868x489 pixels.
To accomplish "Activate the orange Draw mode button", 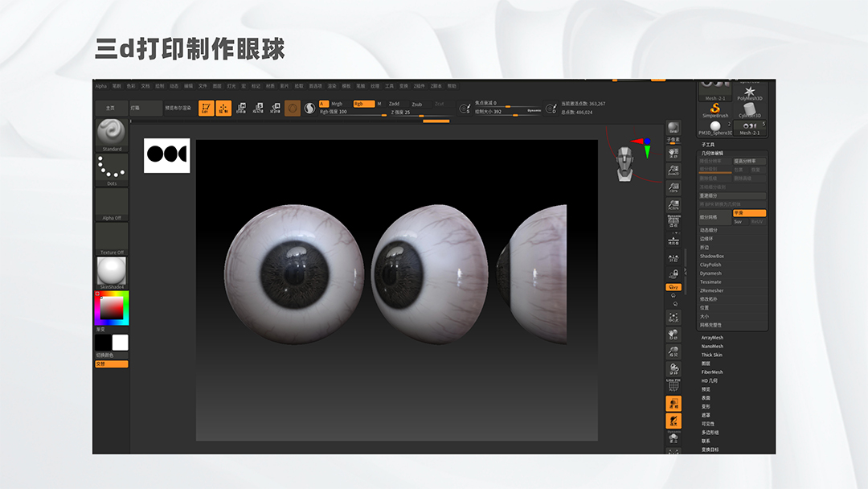I will pos(223,108).
